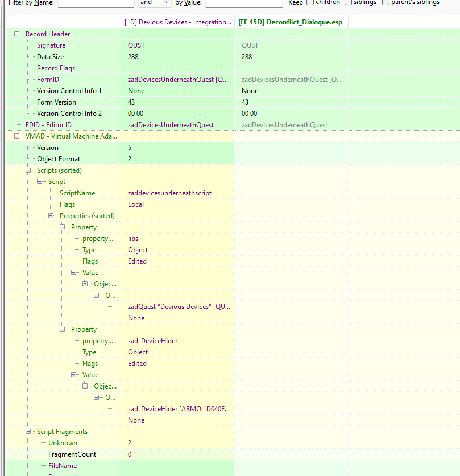Click VMAD Version value 5
Image resolution: width=460 pixels, height=476 pixels.
click(130, 148)
